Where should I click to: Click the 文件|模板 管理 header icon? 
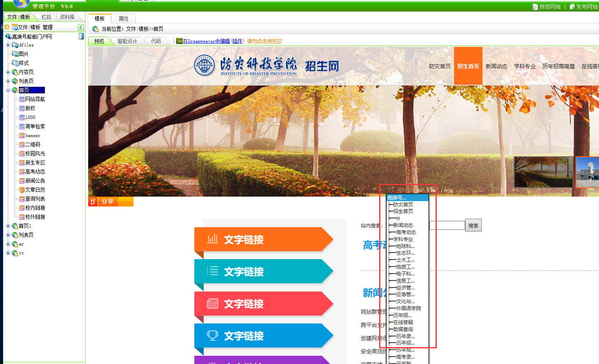(14, 27)
